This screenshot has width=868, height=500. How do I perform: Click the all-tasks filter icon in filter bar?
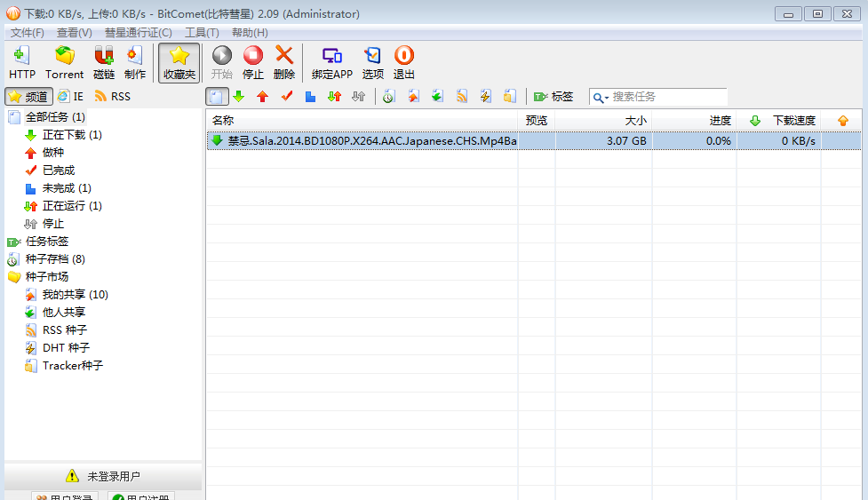(217, 97)
